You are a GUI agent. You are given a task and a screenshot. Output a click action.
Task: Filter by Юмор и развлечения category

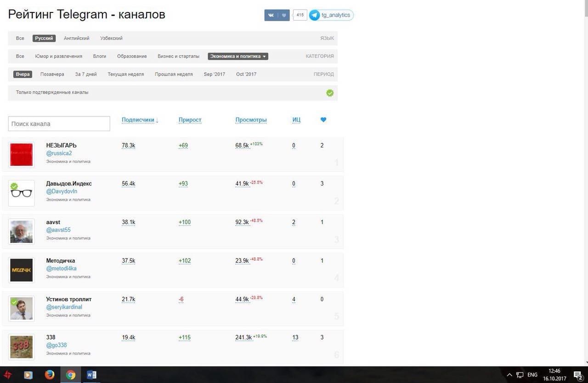click(59, 56)
